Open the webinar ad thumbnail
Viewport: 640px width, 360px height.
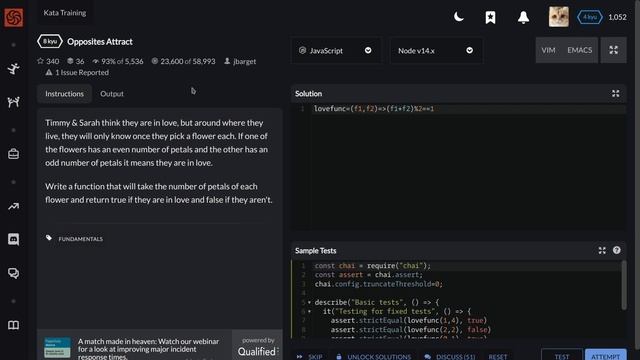pos(57,347)
